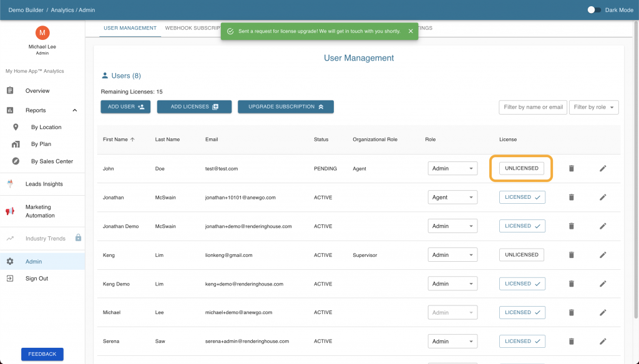Delete user John Doe with trash icon
Image resolution: width=639 pixels, height=364 pixels.
(572, 168)
